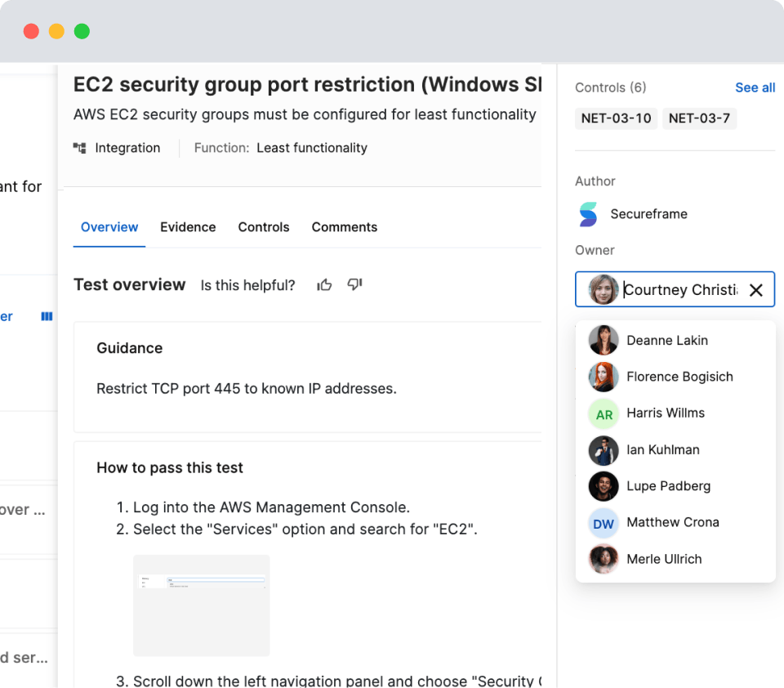
Task: Click See all controls link
Action: (x=755, y=87)
